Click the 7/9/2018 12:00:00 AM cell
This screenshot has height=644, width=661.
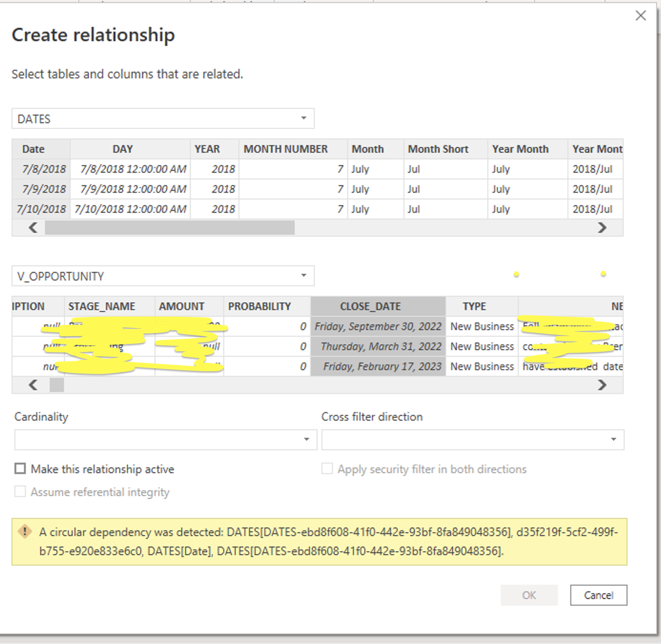click(131, 189)
